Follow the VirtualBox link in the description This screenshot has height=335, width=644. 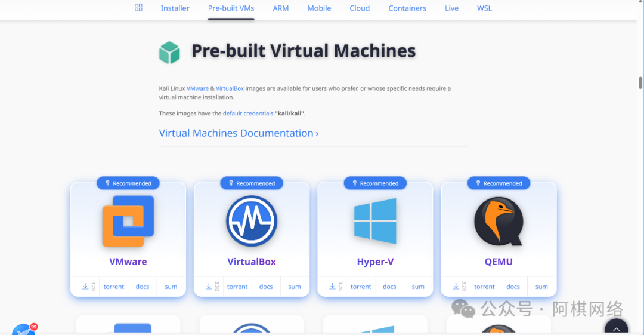point(230,88)
